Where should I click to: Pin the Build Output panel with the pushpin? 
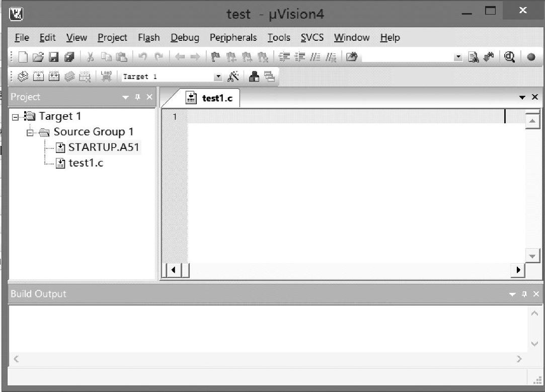point(524,294)
